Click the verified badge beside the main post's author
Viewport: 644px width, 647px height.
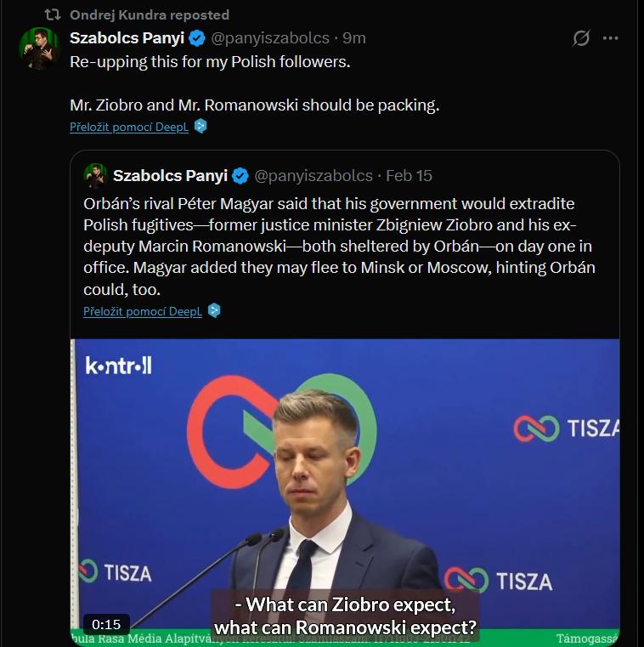click(196, 38)
